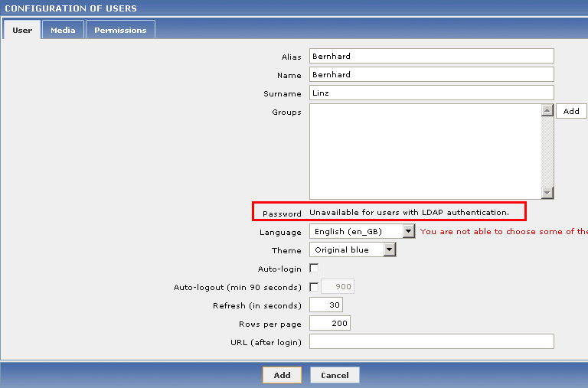Toggle the Auto-logout checkbox

click(314, 287)
